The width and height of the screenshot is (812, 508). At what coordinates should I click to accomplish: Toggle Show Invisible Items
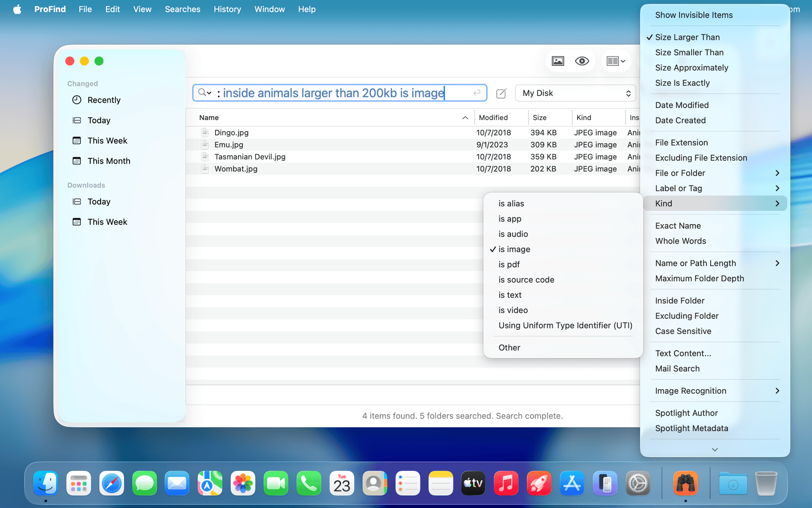pyautogui.click(x=715, y=15)
